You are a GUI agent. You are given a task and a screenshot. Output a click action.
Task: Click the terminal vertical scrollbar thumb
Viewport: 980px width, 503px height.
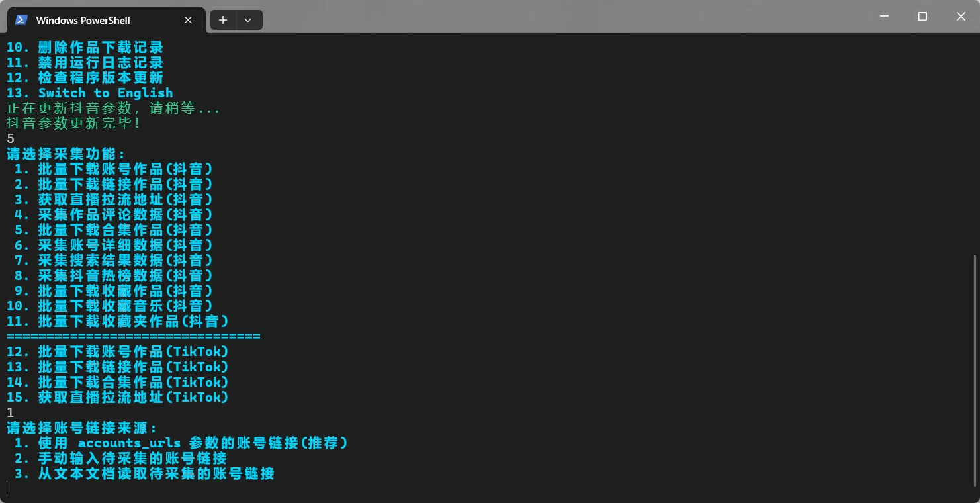point(975,370)
